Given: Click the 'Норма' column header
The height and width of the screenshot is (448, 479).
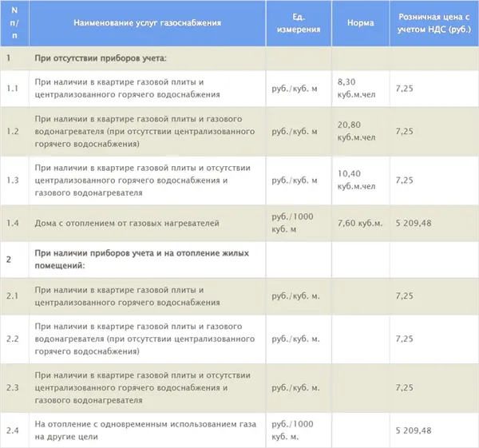Looking at the screenshot, I should (361, 23).
